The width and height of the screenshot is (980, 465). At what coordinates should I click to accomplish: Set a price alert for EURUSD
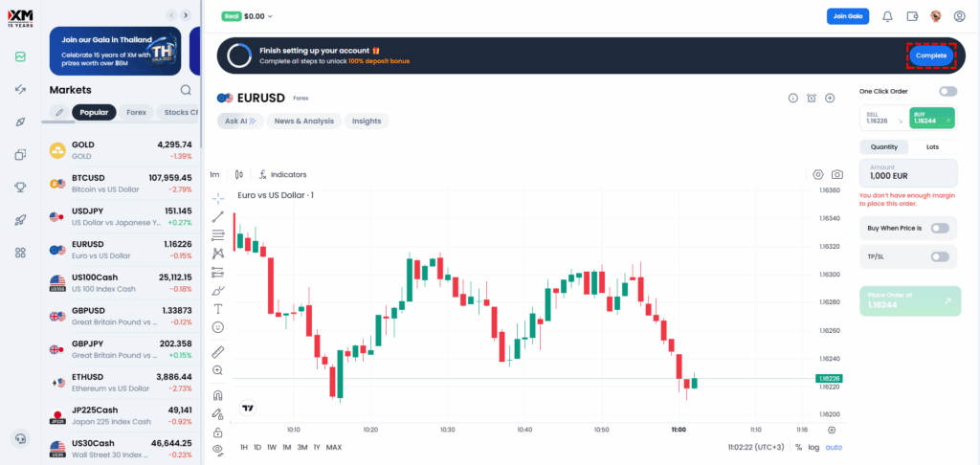click(812, 98)
